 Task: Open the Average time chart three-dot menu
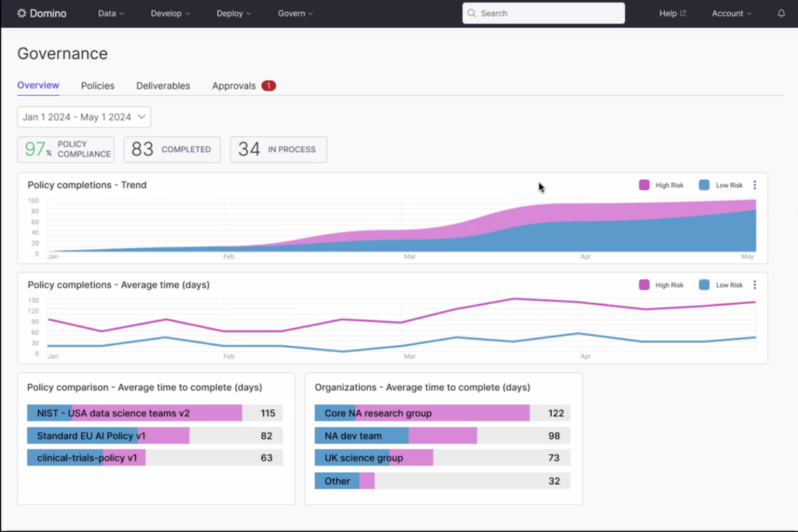click(754, 285)
